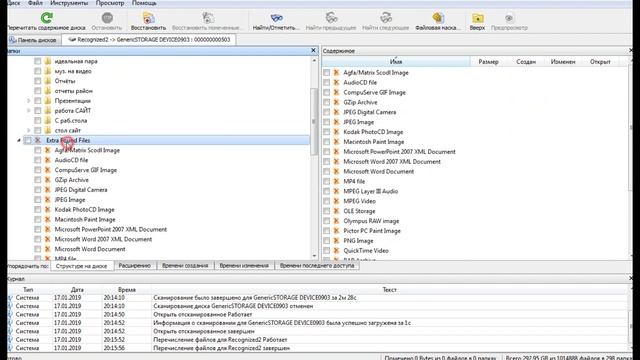Click the Изменен column header
The height and width of the screenshot is (360, 640).
(x=563, y=62)
